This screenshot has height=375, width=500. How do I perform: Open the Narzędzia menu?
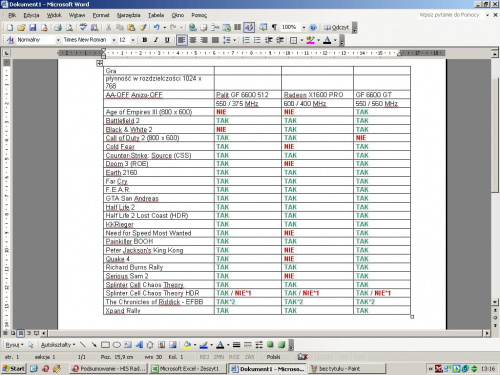pos(128,15)
